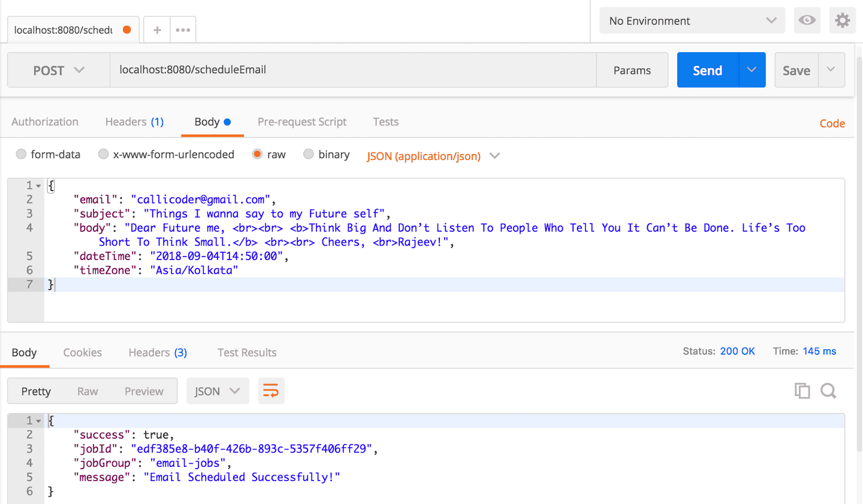Open the response search magnifier icon
This screenshot has height=504, width=863.
point(828,390)
